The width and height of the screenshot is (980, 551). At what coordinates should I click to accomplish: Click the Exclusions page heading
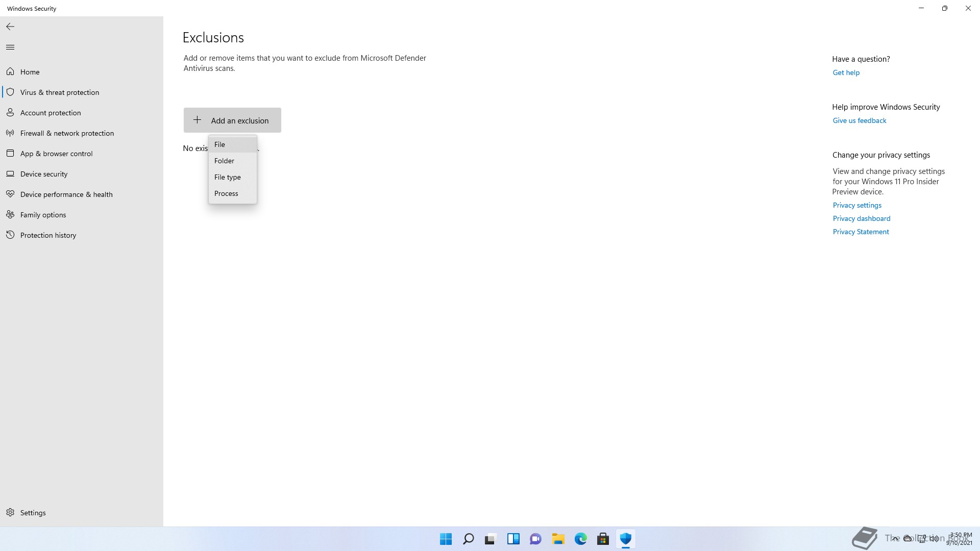click(x=213, y=38)
